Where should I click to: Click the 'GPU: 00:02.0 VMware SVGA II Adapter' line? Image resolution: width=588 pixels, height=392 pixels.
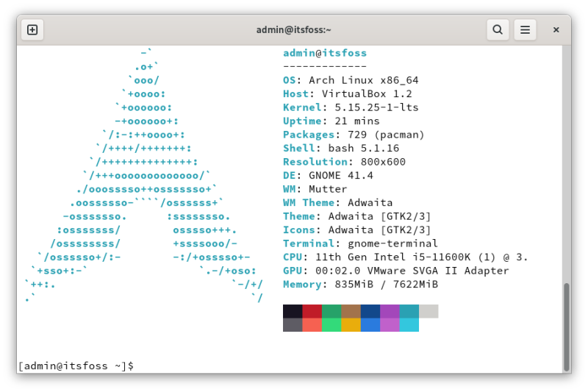[396, 271]
